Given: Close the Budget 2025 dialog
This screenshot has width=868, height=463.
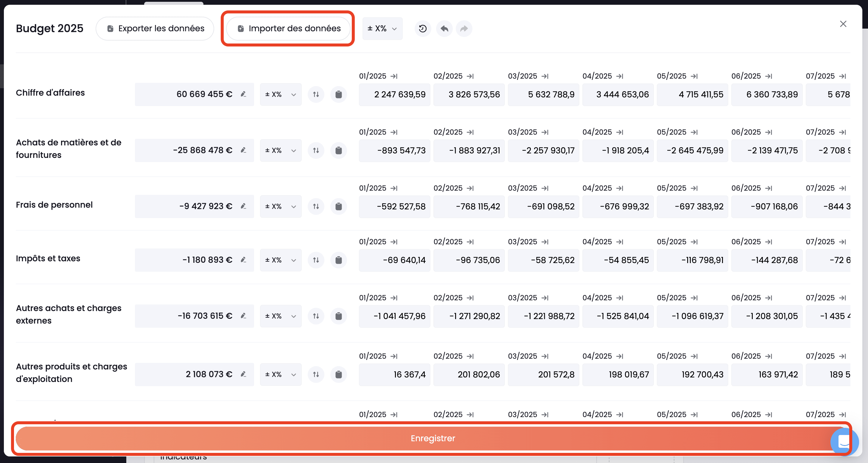Looking at the screenshot, I should [x=843, y=24].
